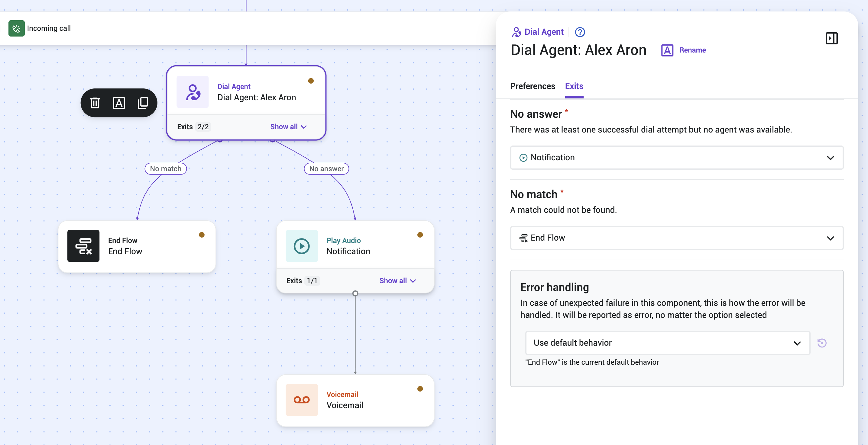Click the Play Audio exit connector circle
Viewport: 868px width, 445px height.
[x=355, y=293]
